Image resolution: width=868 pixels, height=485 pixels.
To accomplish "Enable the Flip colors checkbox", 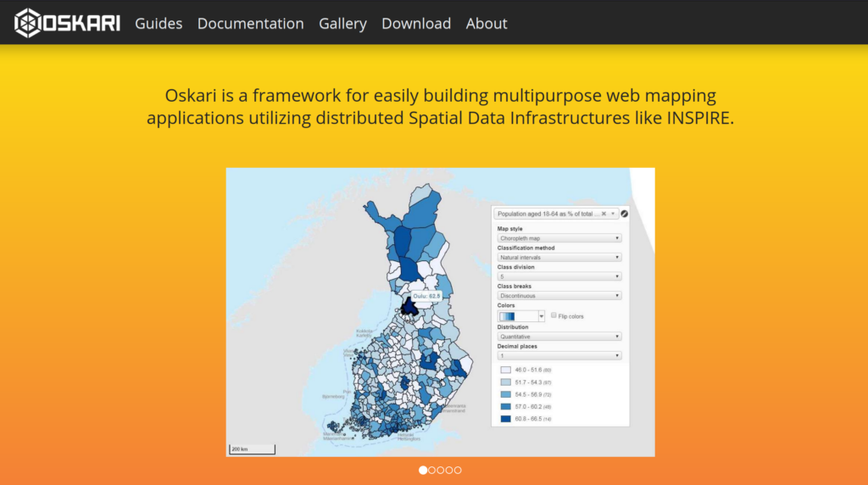I will click(x=554, y=315).
